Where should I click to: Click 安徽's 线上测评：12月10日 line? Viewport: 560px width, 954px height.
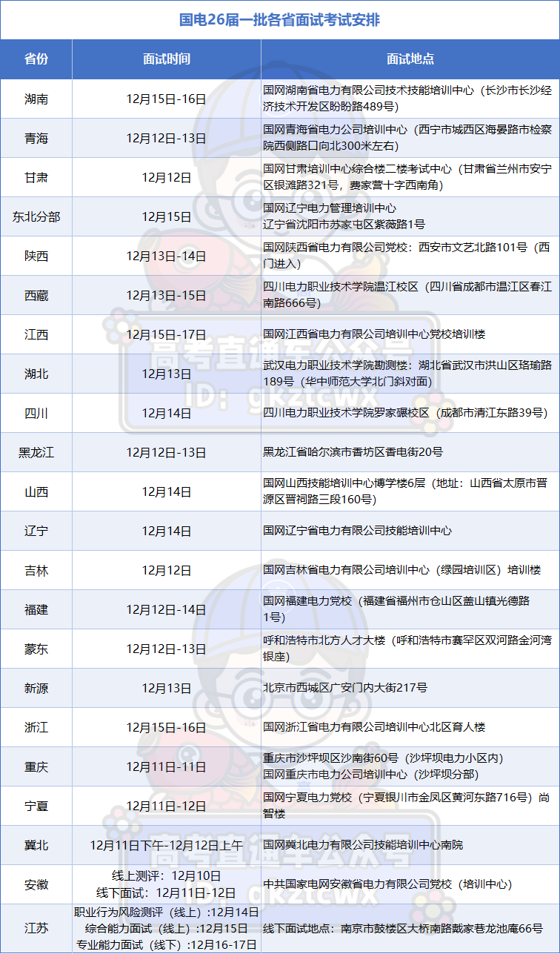click(167, 875)
